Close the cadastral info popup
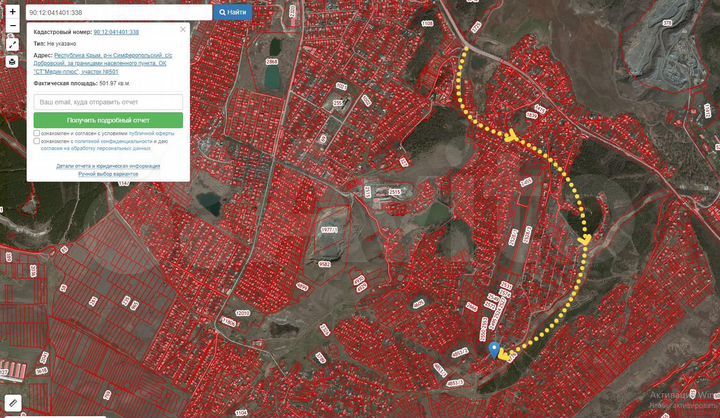Screen dimensions: 720x418 (x=183, y=29)
